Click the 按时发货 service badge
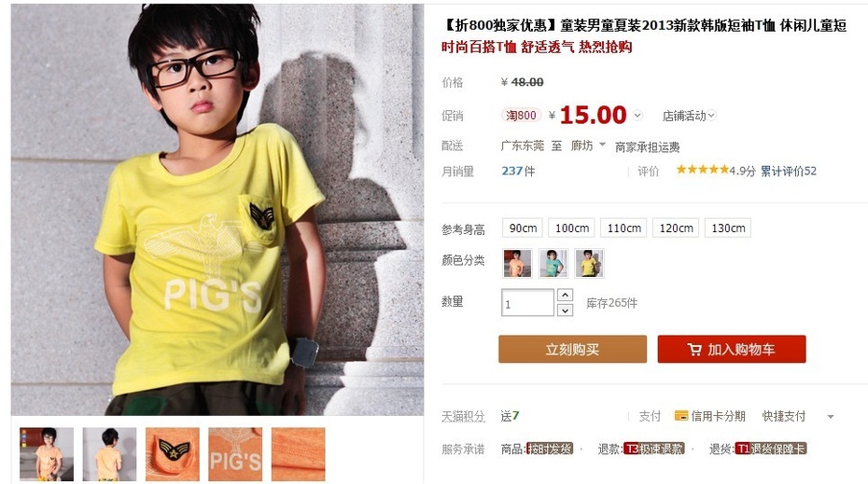The image size is (868, 484). coord(550,449)
